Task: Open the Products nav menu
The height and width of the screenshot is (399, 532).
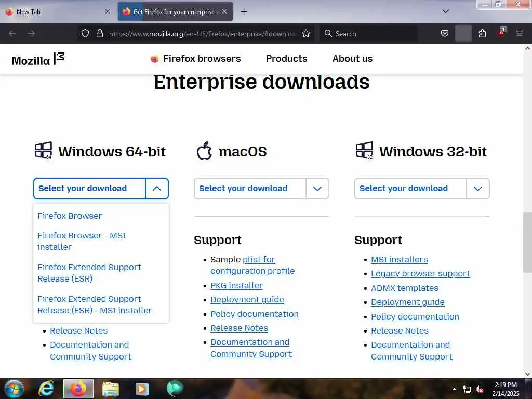Action: click(286, 59)
